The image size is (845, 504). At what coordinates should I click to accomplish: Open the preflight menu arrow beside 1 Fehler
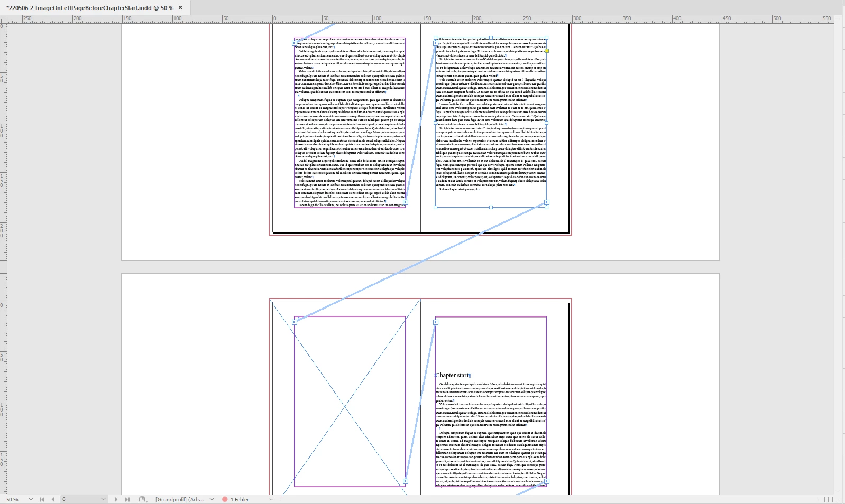click(x=271, y=499)
